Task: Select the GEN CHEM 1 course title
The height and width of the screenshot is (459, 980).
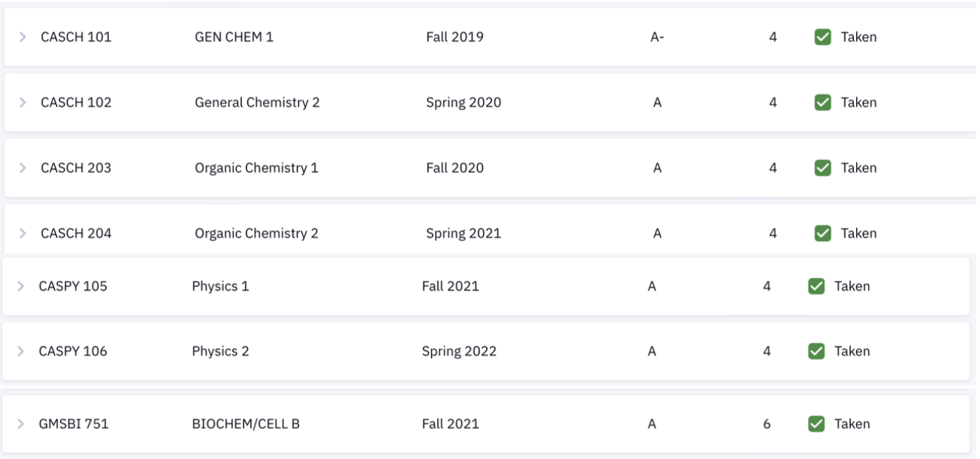Action: [x=234, y=37]
